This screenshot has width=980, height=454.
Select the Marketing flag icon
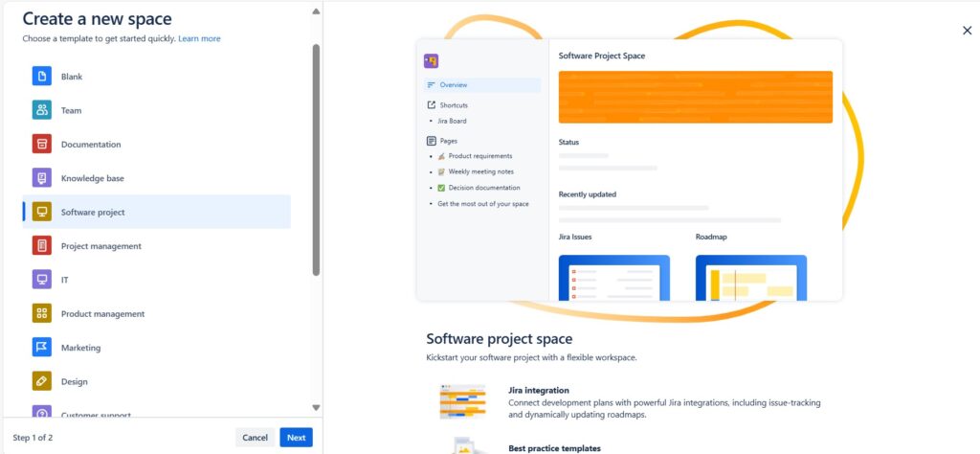[x=41, y=348]
